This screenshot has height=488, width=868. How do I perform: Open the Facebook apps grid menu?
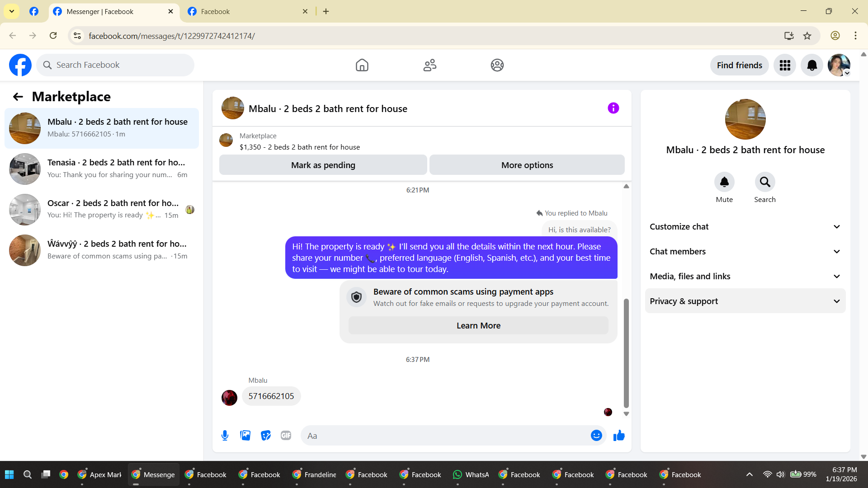click(785, 66)
